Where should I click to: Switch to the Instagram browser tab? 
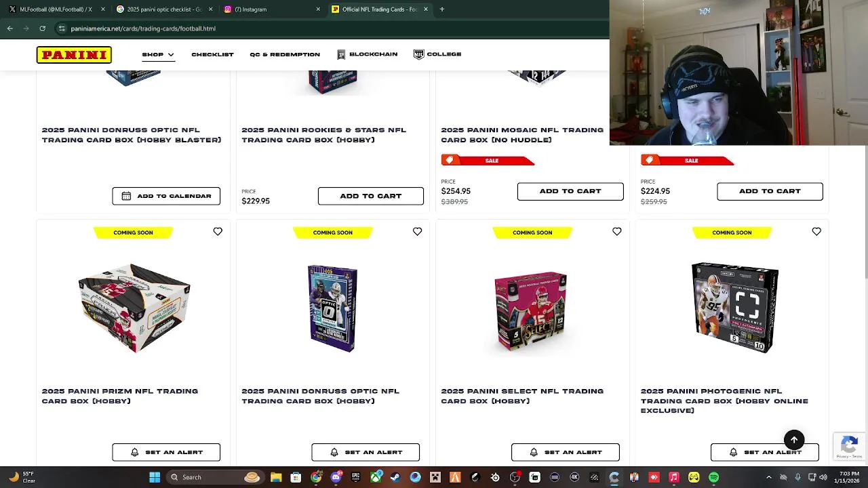coord(271,9)
